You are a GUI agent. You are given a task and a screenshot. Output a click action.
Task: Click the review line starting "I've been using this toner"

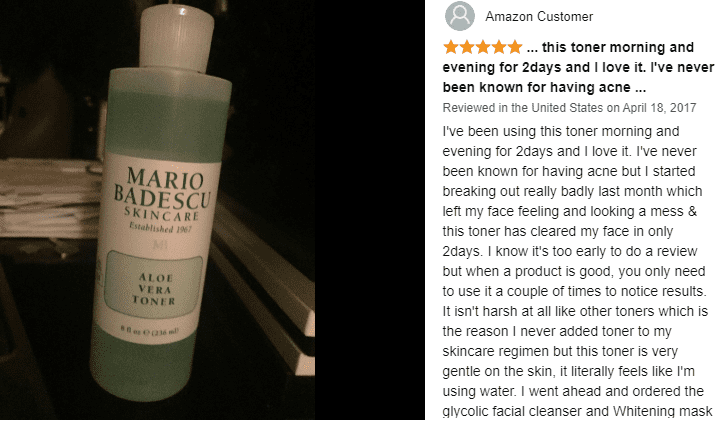(x=561, y=131)
